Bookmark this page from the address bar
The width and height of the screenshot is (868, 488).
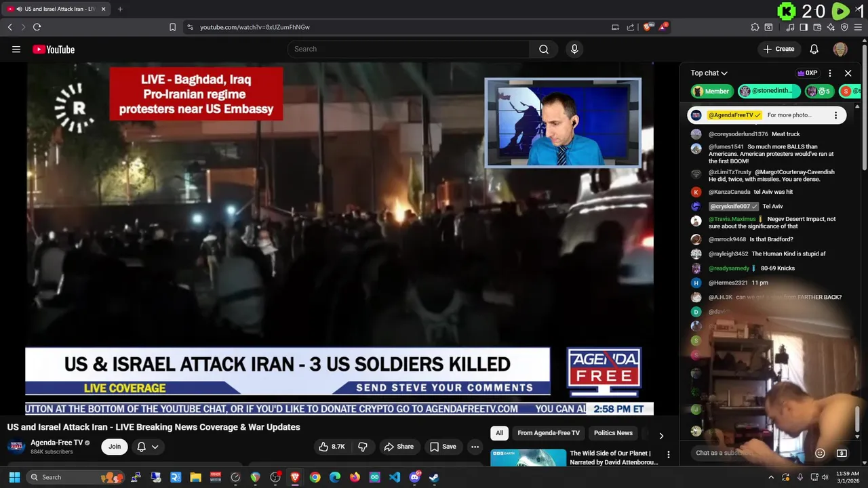click(x=172, y=27)
